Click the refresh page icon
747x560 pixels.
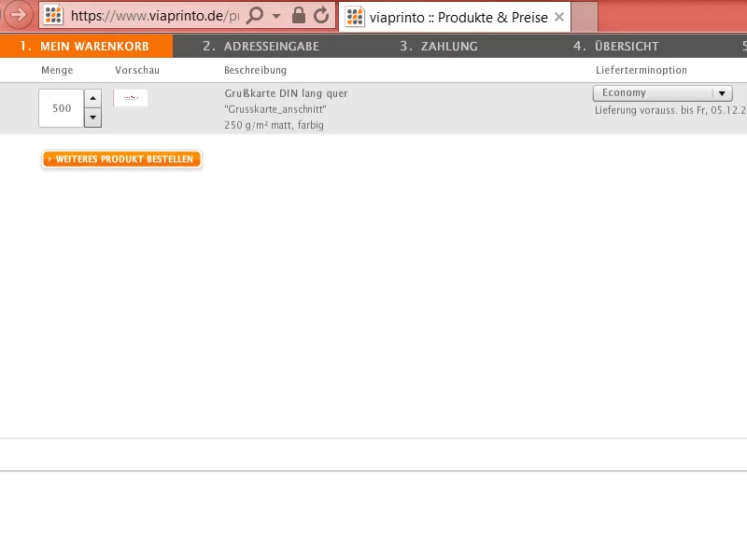[x=321, y=15]
